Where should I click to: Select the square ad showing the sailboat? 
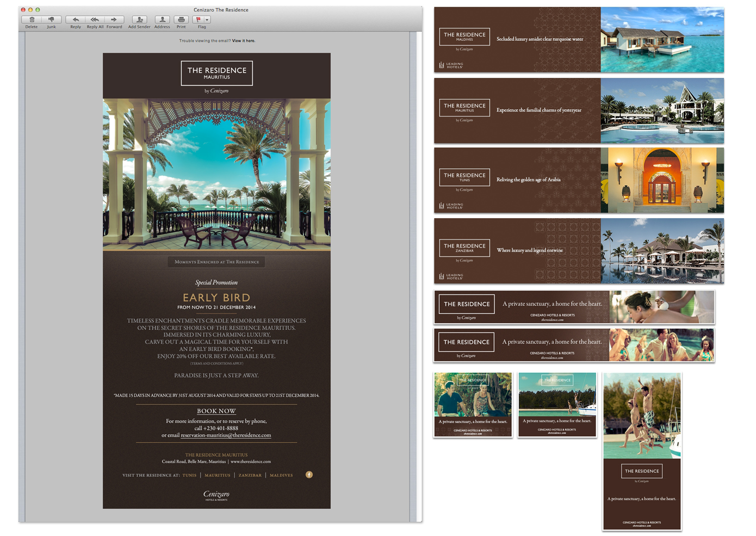[x=557, y=404]
